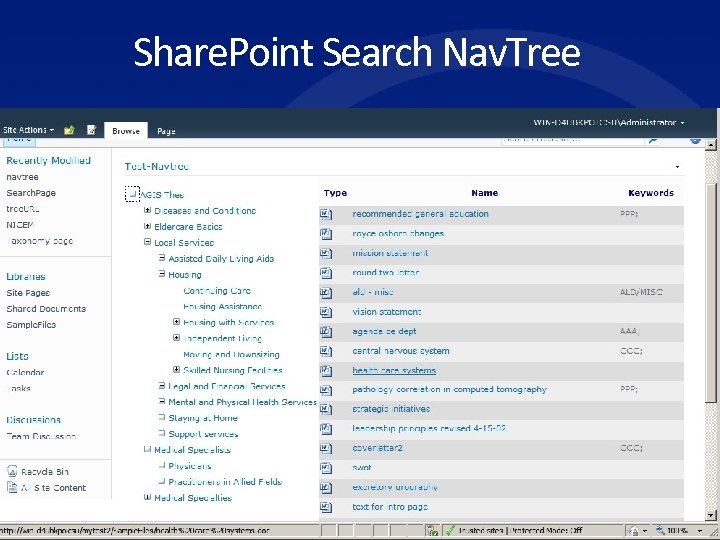
Task: Expand the Diseases and Conditions node
Action: click(147, 210)
